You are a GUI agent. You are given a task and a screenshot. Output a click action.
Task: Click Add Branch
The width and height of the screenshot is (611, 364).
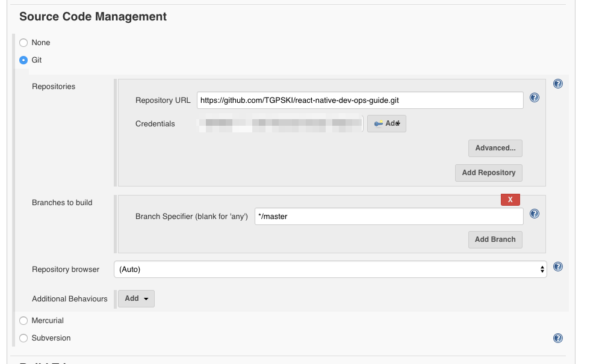click(495, 239)
